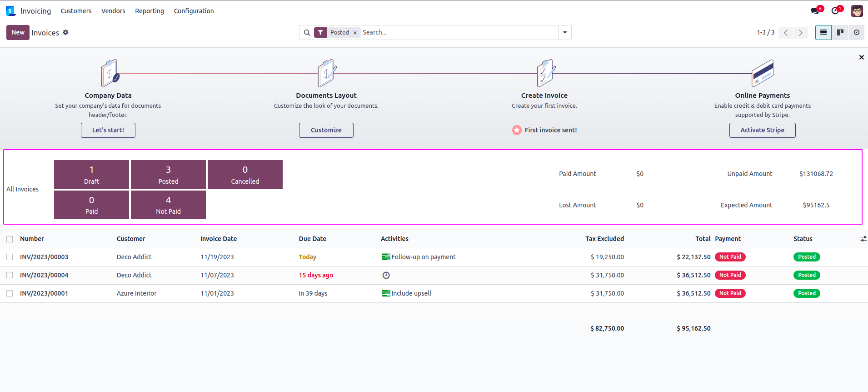Go to next page of records
Image resolution: width=868 pixels, height=392 pixels.
(801, 33)
